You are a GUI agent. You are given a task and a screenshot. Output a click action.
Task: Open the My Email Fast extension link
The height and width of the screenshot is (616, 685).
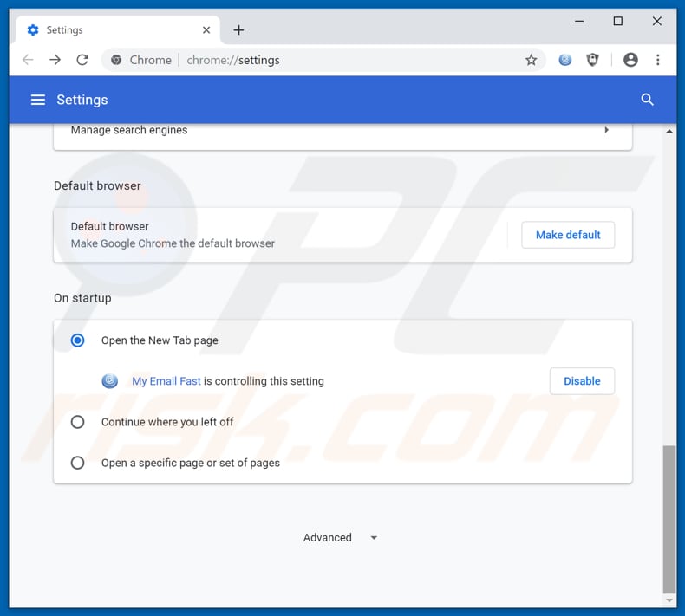click(166, 381)
